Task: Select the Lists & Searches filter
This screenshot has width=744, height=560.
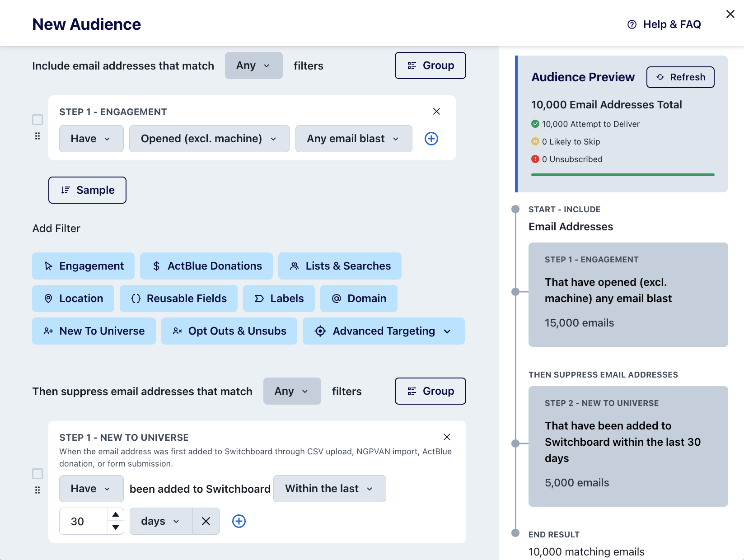Action: tap(340, 266)
